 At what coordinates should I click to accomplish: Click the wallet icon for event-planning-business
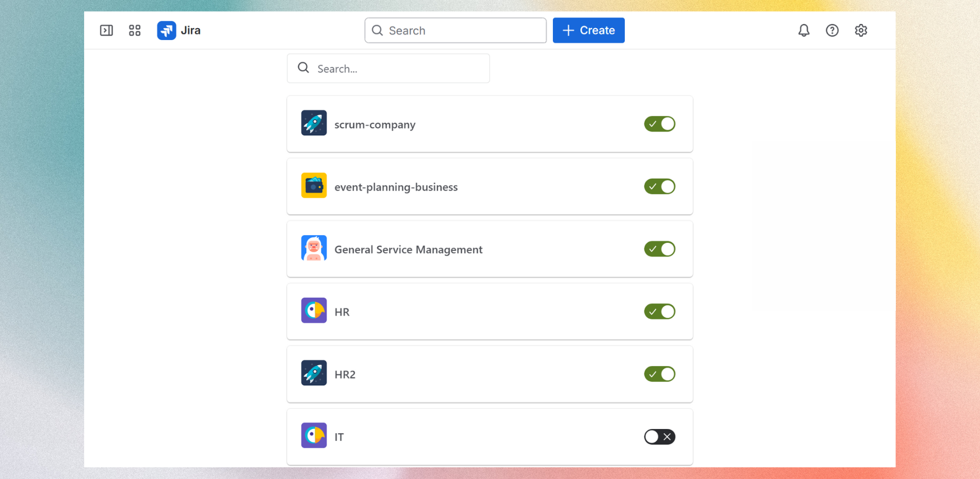314,186
